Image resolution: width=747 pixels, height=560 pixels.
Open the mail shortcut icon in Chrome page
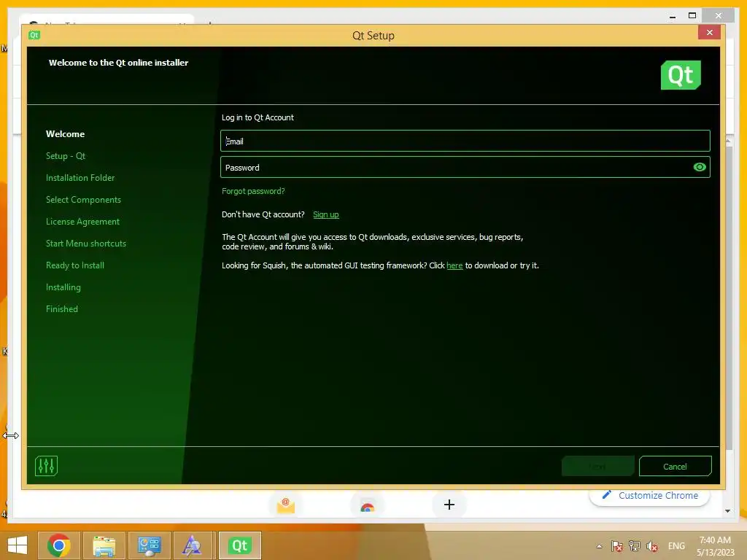(x=286, y=505)
